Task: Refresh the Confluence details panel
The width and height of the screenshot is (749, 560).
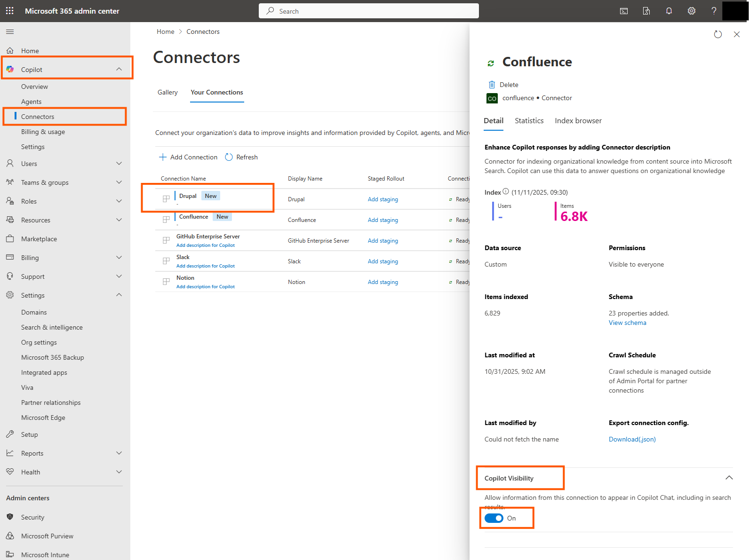Action: (x=717, y=34)
